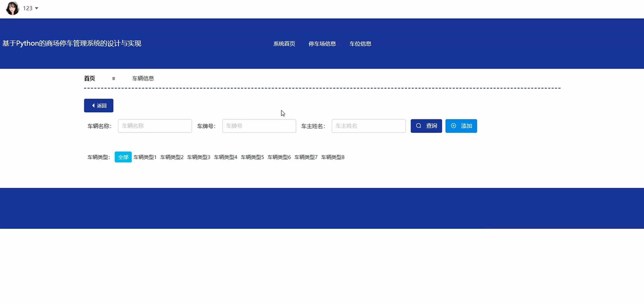Filter by 车辆类型7
Image resolution: width=644 pixels, height=304 pixels.
tap(306, 157)
